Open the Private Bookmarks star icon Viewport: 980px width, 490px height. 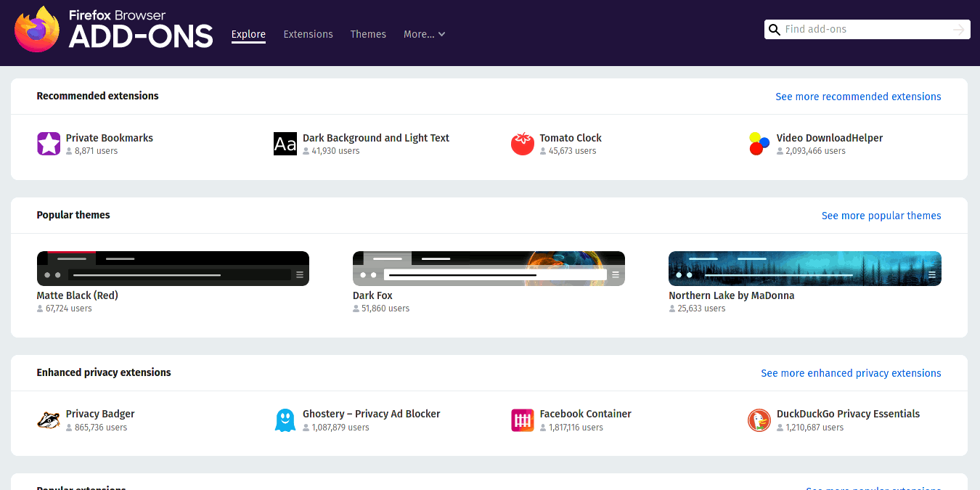click(48, 144)
